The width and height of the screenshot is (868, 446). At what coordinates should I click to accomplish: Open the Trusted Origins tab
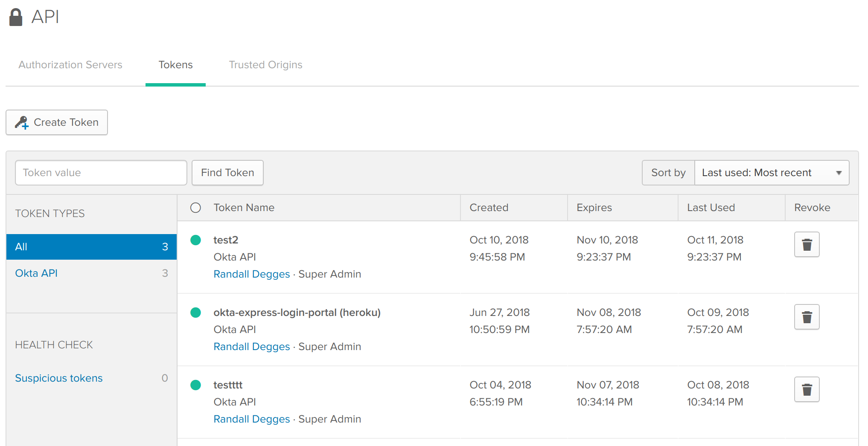pos(265,65)
